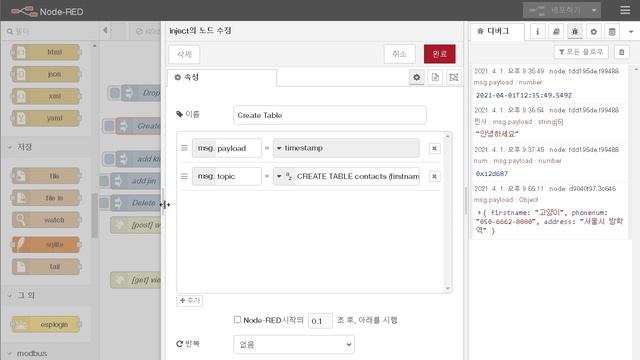The image size is (640, 360).
Task: Click the filter nodes search box
Action: tap(51, 31)
